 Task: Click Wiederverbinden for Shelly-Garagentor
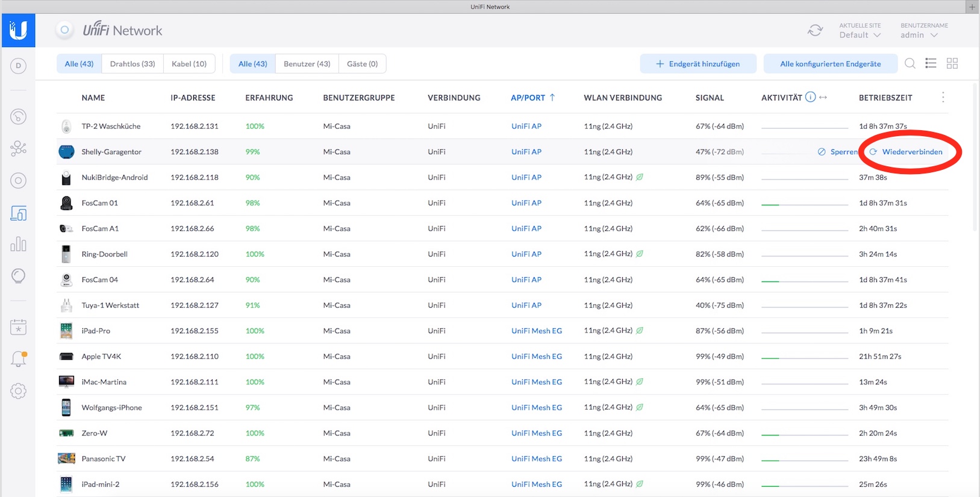coord(907,152)
